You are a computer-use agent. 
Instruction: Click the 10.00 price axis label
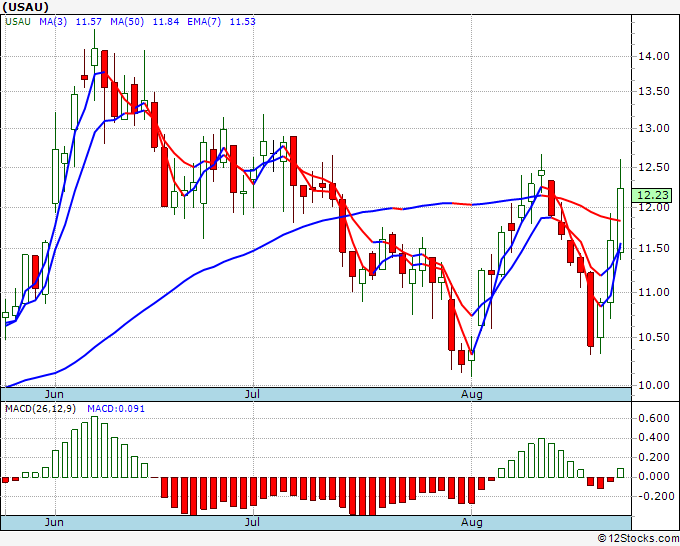tap(654, 385)
